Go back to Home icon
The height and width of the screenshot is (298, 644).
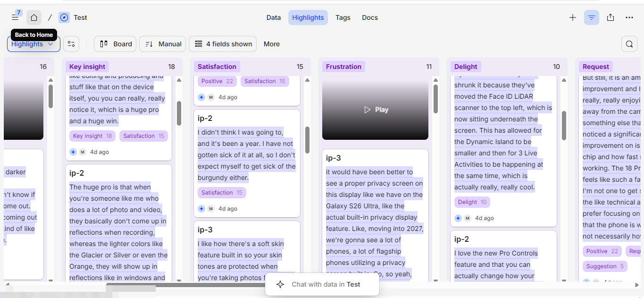coord(34,17)
